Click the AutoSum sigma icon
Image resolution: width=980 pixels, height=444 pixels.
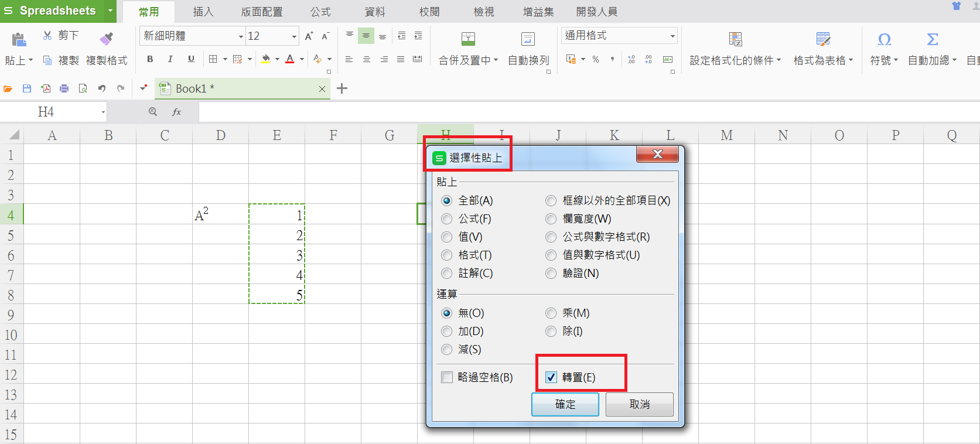pos(933,39)
